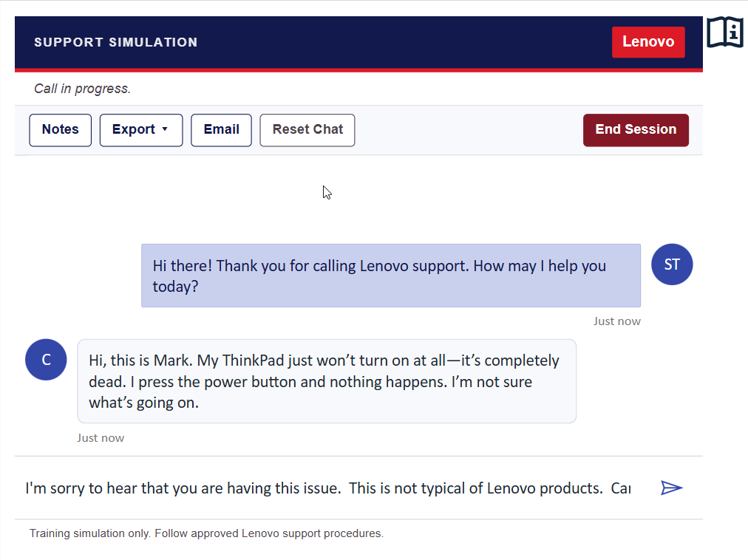Focus the message input field

pos(328,488)
